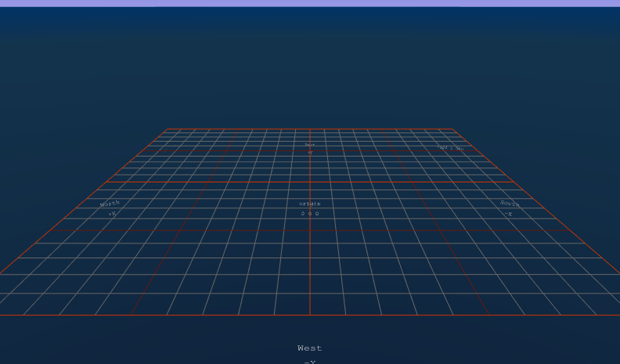Click center axis crossing red line above origin label
Viewport: 620px width, 364px height.
[310, 182]
